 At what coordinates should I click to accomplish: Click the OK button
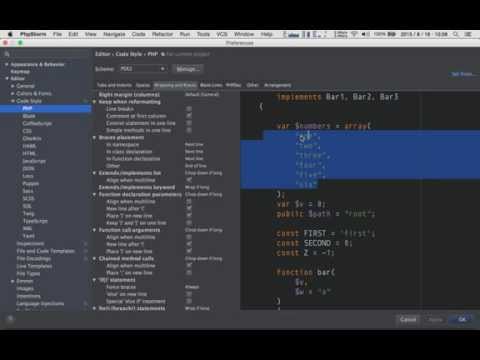pyautogui.click(x=462, y=319)
